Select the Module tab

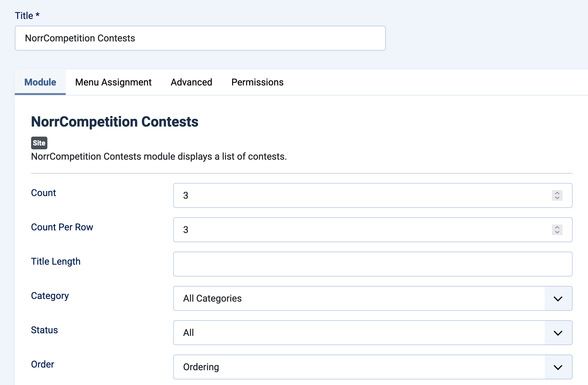pos(40,82)
